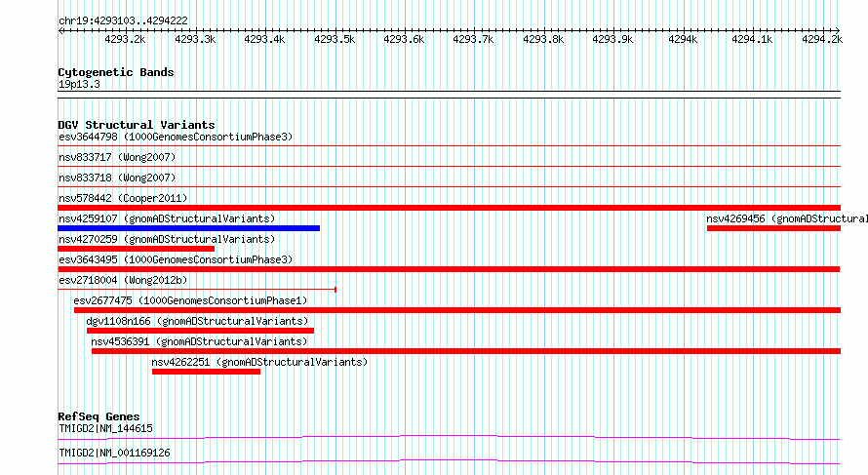Open dgv1108n166 gnomADStructuralVariants label

[x=197, y=321]
